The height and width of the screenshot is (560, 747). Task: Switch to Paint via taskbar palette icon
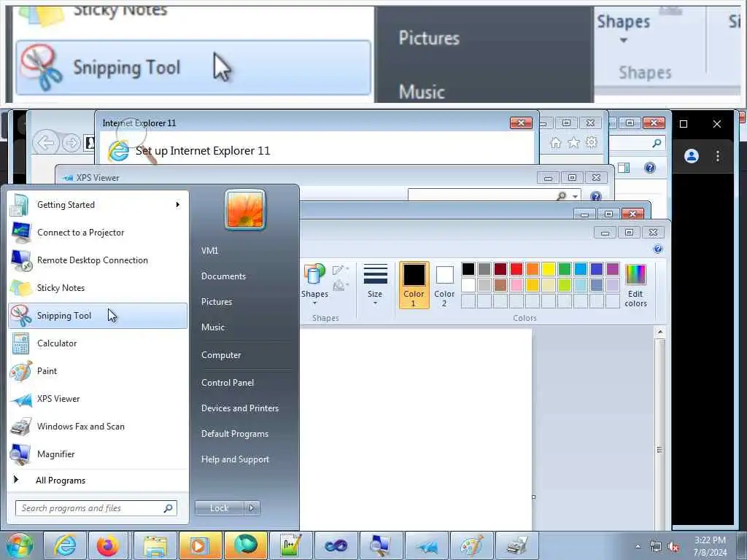(x=472, y=545)
